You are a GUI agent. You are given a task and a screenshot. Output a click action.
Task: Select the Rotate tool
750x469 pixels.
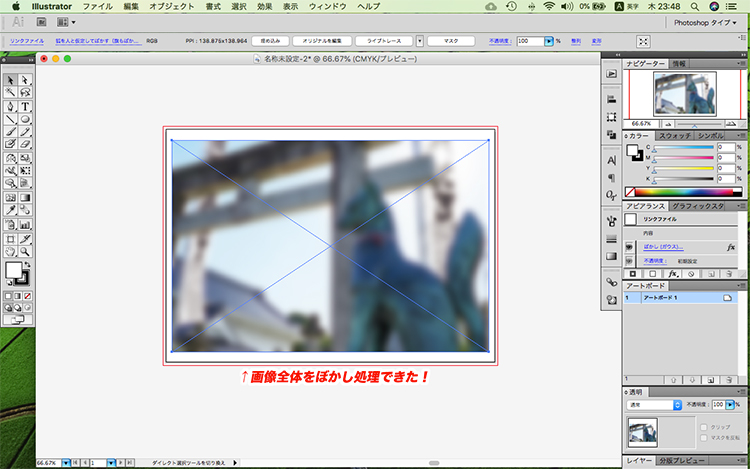pyautogui.click(x=11, y=158)
